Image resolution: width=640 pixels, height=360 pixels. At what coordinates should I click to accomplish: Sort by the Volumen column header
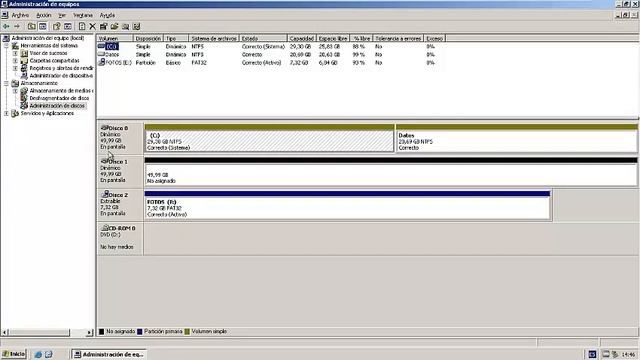[115, 38]
